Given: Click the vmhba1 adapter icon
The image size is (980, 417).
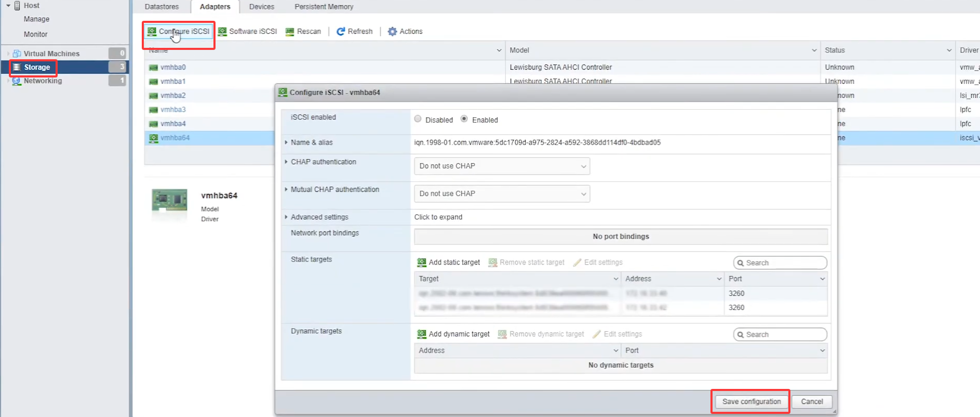Looking at the screenshot, I should click(153, 82).
